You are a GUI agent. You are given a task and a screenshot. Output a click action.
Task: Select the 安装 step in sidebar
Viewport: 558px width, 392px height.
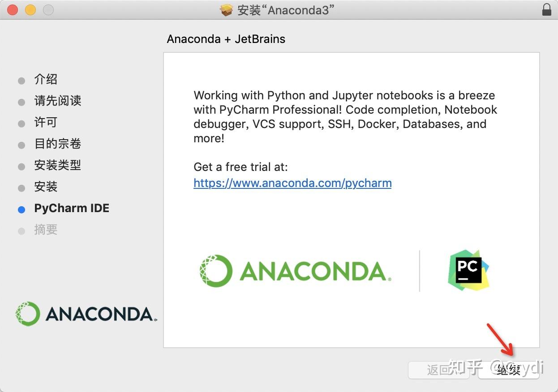46,187
